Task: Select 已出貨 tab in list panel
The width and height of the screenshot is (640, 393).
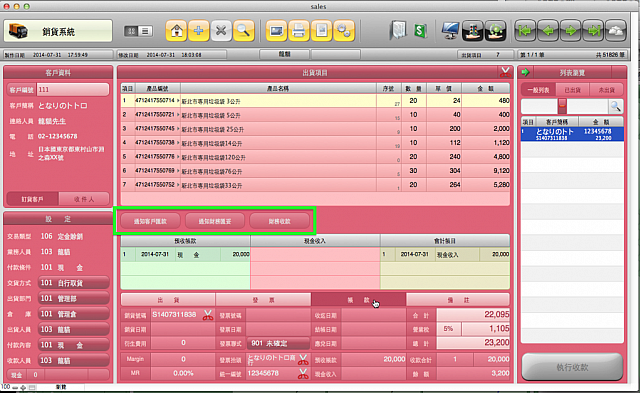Action: 573,90
